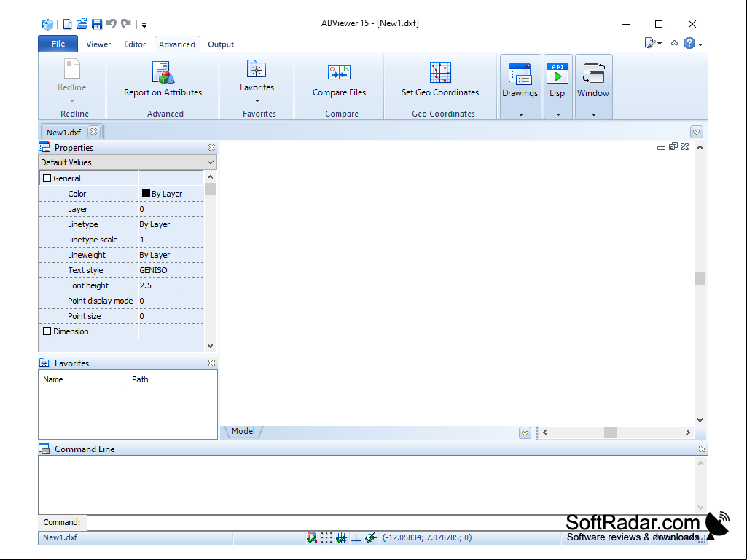Click the Favorites panel header icon
This screenshot has width=747, height=560.
coord(44,363)
